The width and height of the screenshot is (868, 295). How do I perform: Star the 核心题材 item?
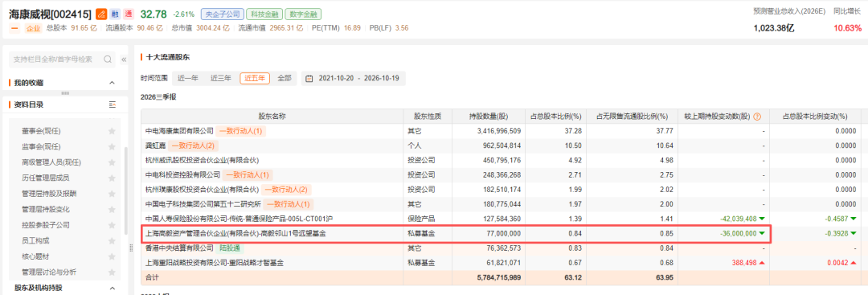[x=113, y=256]
